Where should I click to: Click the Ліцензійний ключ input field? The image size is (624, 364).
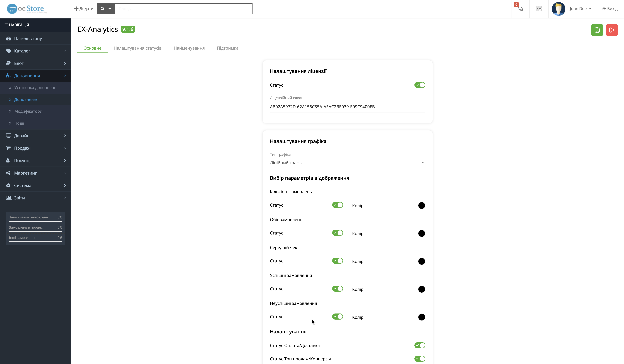click(x=347, y=107)
